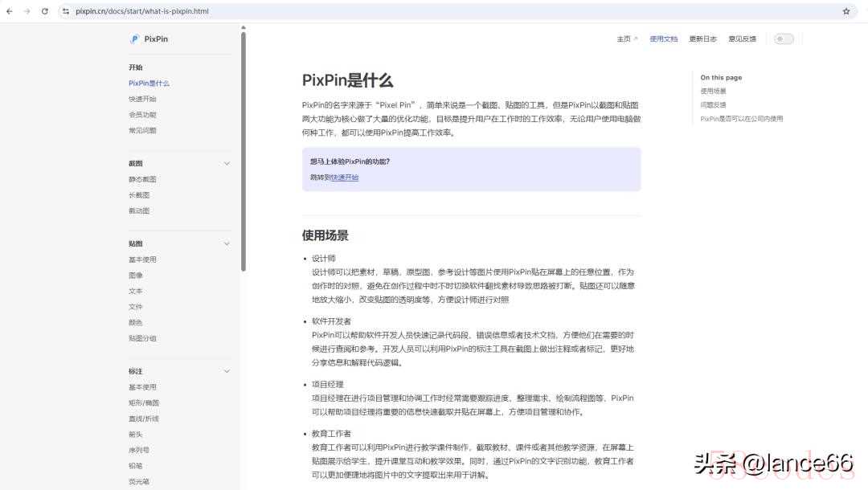
Task: Collapse the 标注 sidebar section
Action: pos(227,371)
